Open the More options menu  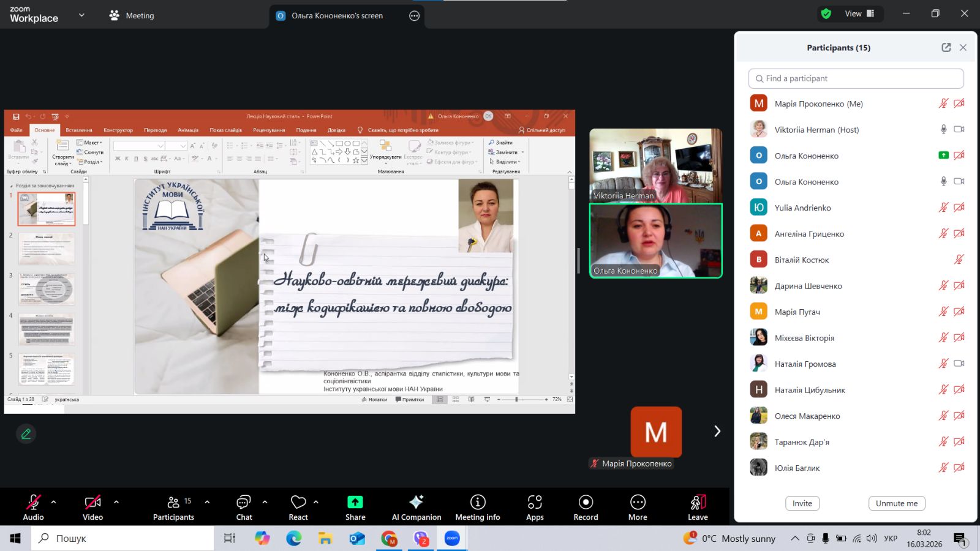[x=638, y=507]
